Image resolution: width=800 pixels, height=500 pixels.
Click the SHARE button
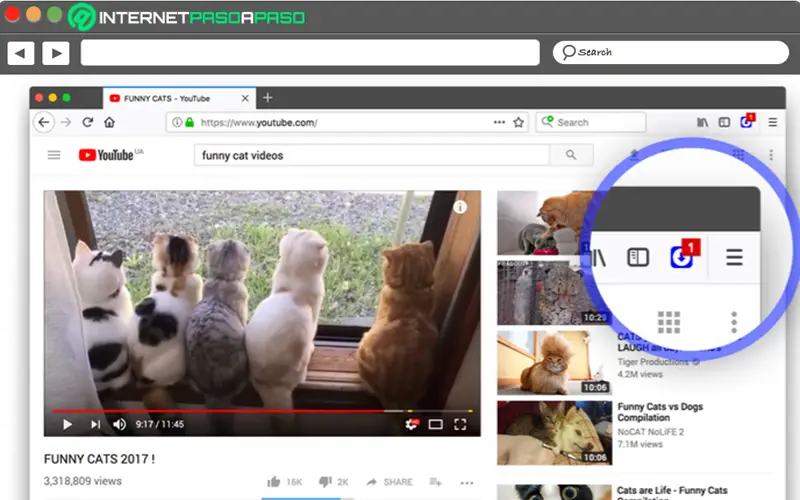tap(389, 482)
